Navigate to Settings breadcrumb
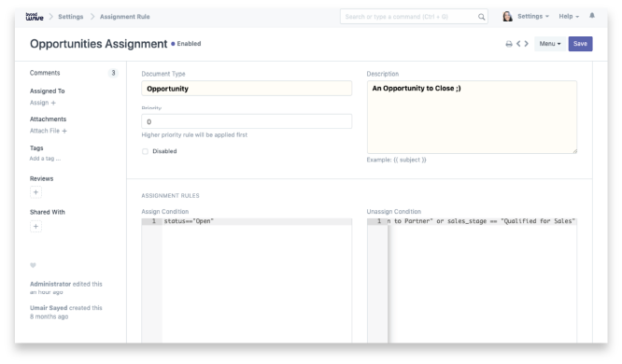Viewport: 622px width, 364px height. [x=71, y=17]
